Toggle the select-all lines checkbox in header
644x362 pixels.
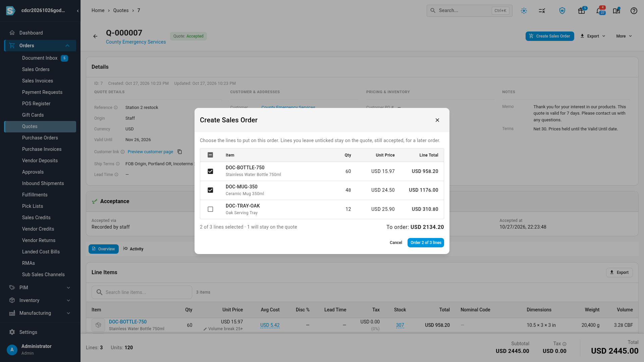210,155
